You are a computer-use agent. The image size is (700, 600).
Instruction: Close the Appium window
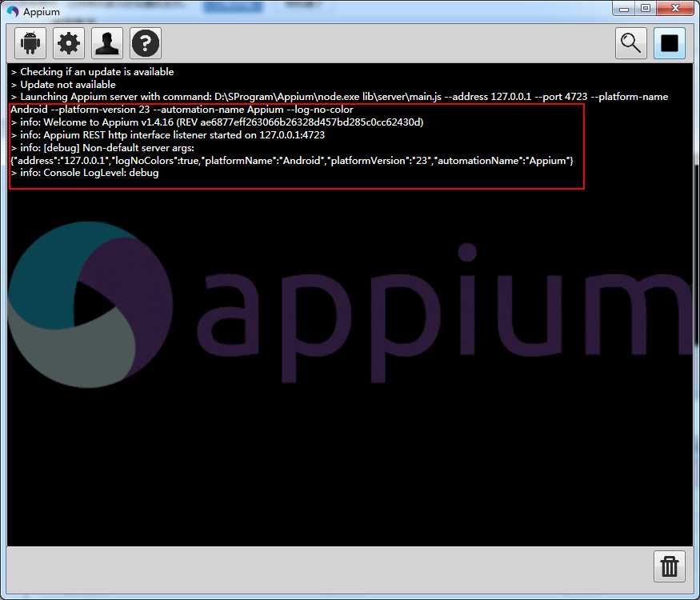click(x=675, y=9)
